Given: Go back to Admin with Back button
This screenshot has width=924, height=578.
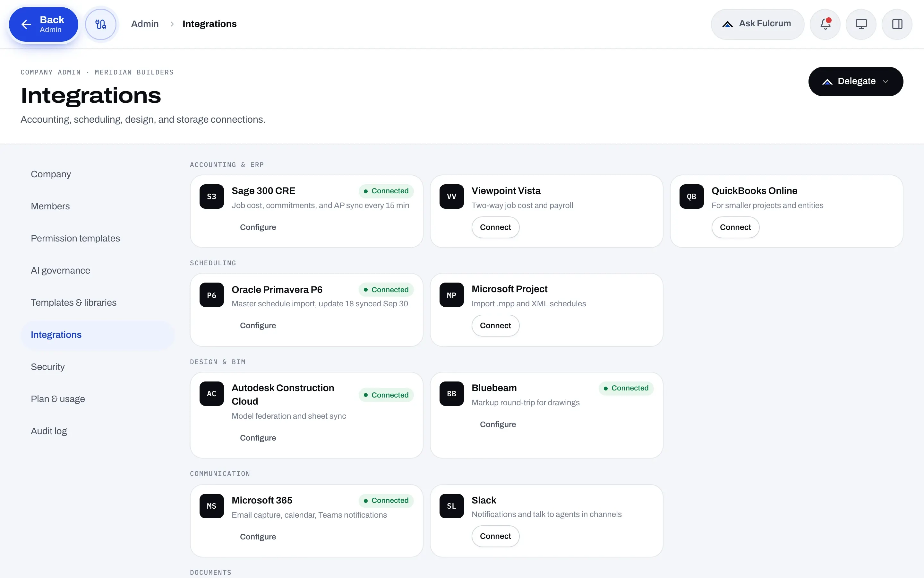Looking at the screenshot, I should [x=44, y=24].
